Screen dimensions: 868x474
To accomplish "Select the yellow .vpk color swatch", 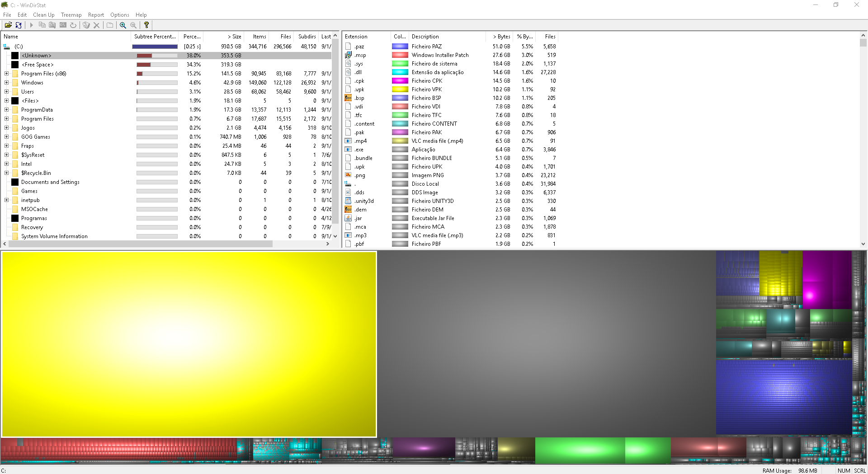I will pyautogui.click(x=400, y=89).
